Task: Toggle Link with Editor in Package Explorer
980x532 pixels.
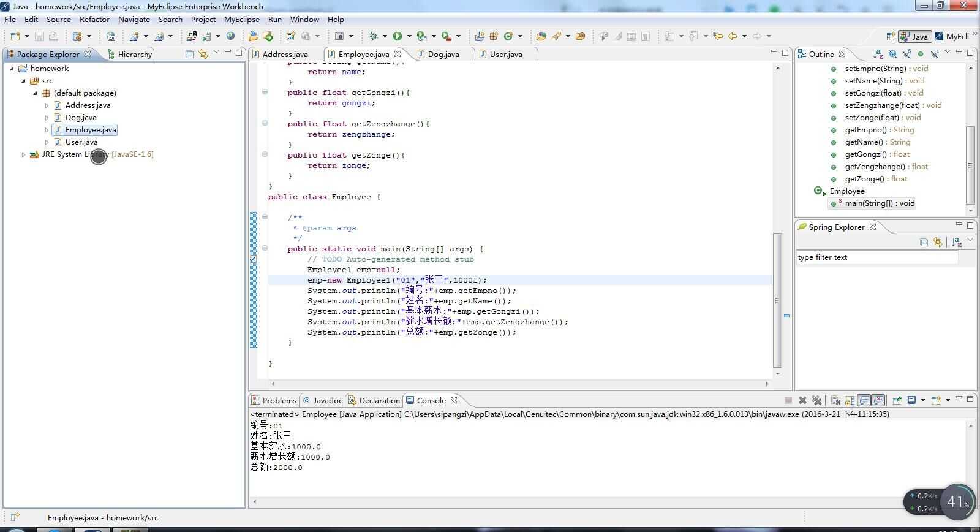Action: [203, 54]
